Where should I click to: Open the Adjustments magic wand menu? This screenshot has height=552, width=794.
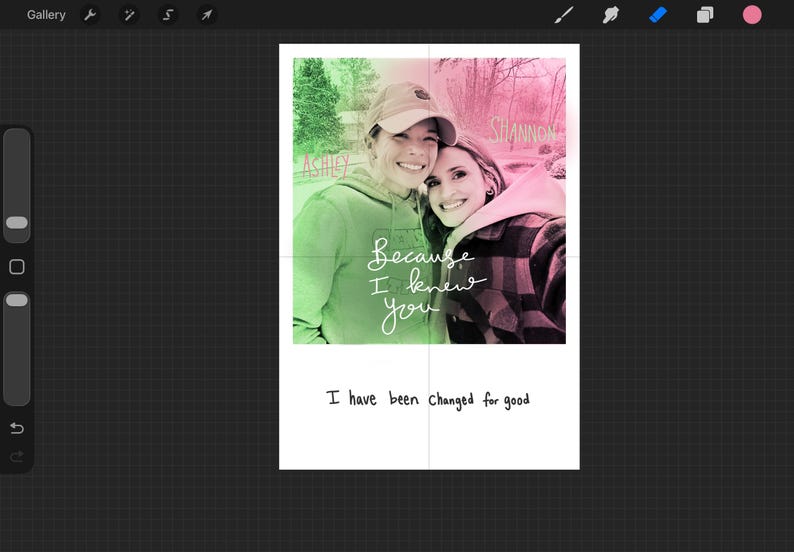(129, 15)
